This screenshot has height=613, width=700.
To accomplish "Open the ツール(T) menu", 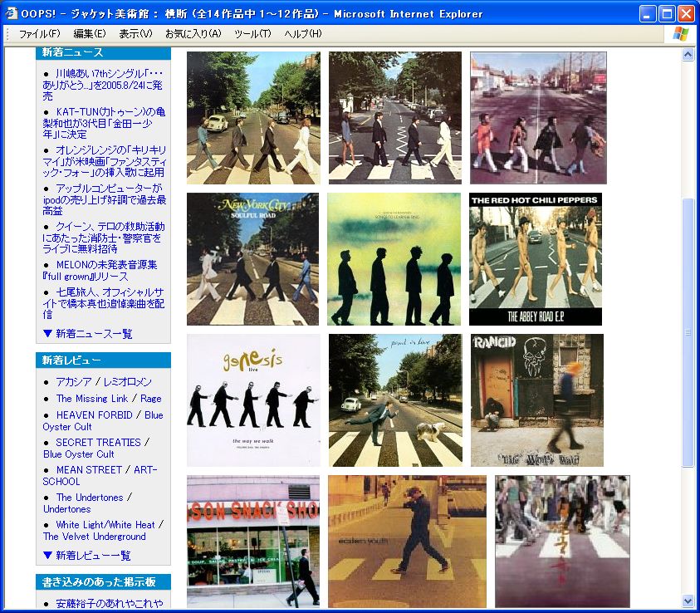I will (x=252, y=34).
